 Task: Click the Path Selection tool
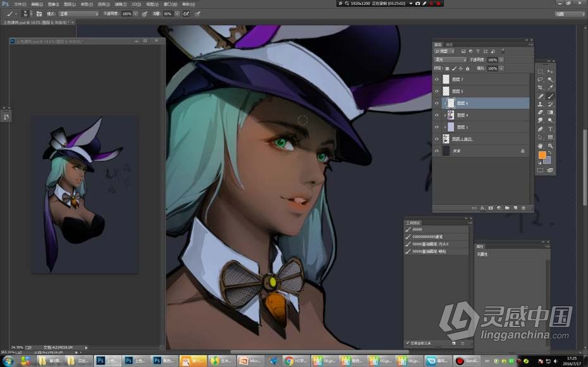540,137
